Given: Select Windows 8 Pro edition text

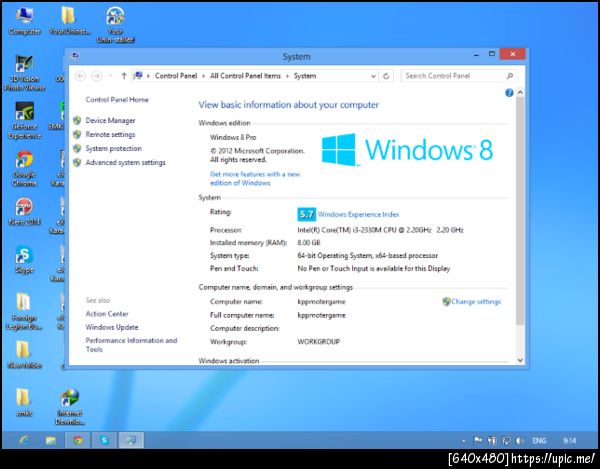Looking at the screenshot, I should [x=233, y=137].
